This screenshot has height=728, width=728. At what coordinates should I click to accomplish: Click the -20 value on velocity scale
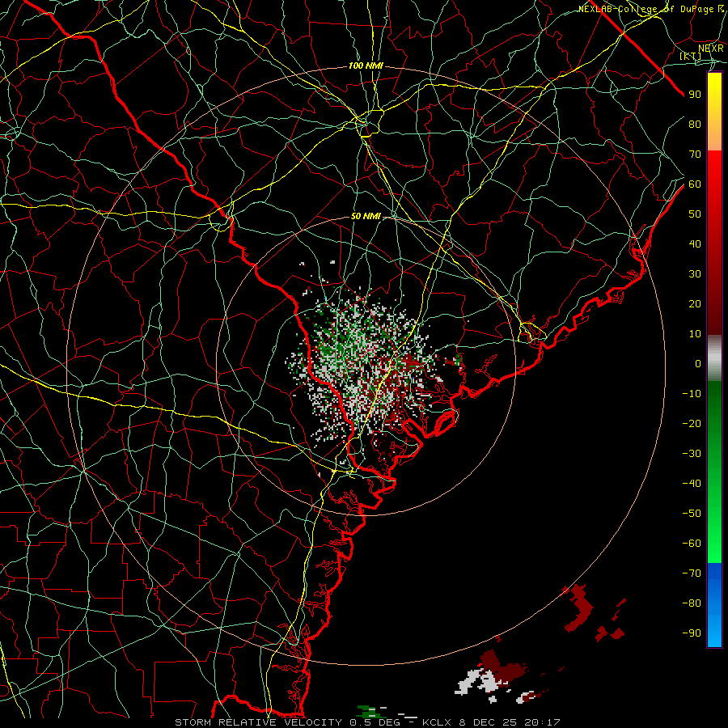tap(692, 424)
